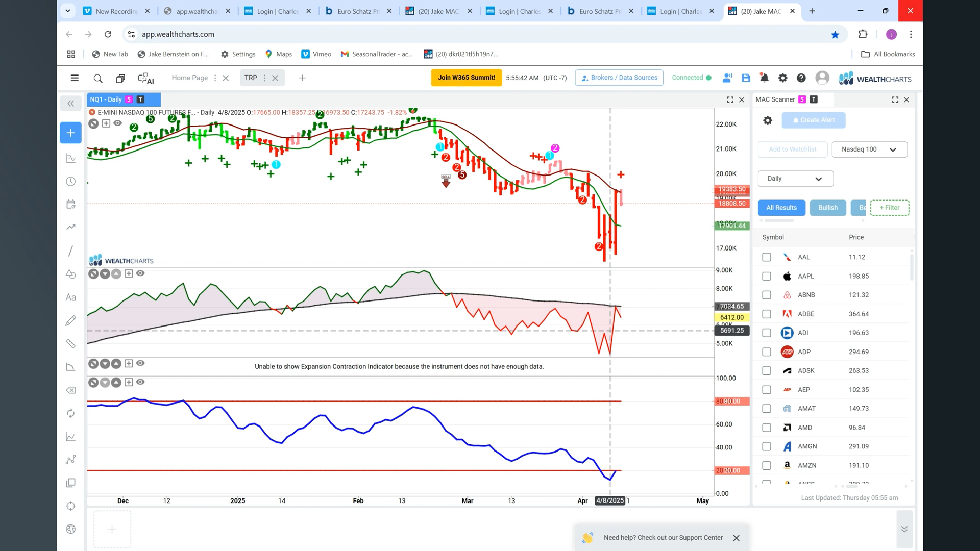
Task: Click Join W365 Summit button
Action: (x=467, y=78)
